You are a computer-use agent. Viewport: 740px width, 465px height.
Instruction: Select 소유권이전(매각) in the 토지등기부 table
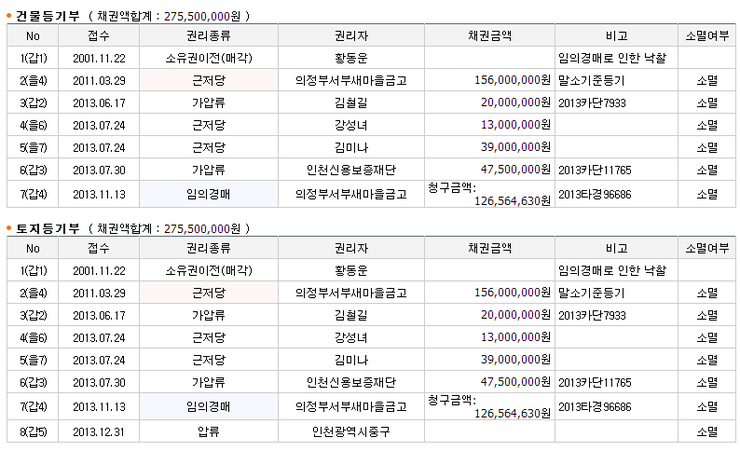(x=209, y=271)
